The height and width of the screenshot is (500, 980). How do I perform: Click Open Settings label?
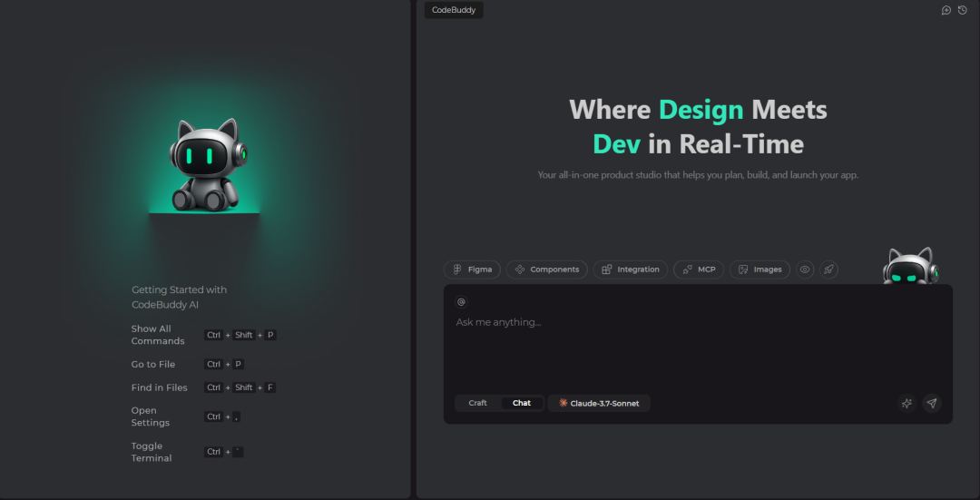[x=151, y=417]
